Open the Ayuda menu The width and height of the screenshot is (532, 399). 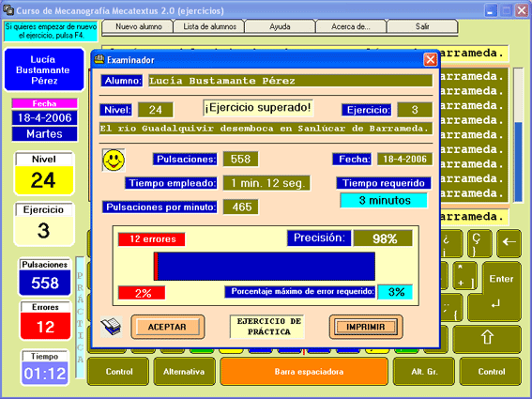[x=281, y=27]
